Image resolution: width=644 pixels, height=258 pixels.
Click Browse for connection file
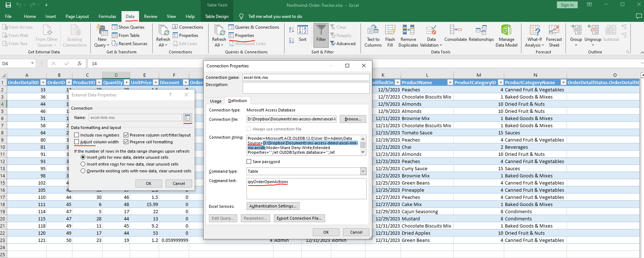(353, 119)
